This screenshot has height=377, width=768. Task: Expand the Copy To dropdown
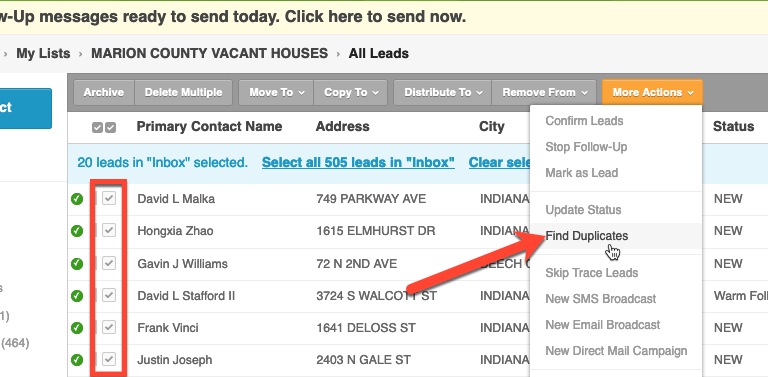click(x=351, y=93)
